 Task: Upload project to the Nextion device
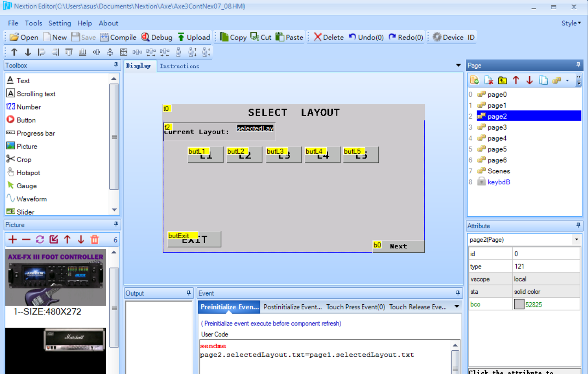(193, 37)
